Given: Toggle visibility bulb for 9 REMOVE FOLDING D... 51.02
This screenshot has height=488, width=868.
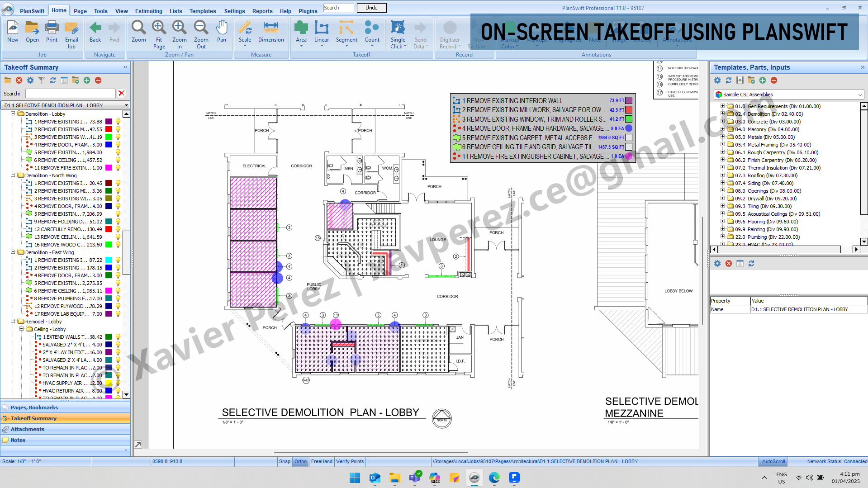Looking at the screenshot, I should 118,222.
